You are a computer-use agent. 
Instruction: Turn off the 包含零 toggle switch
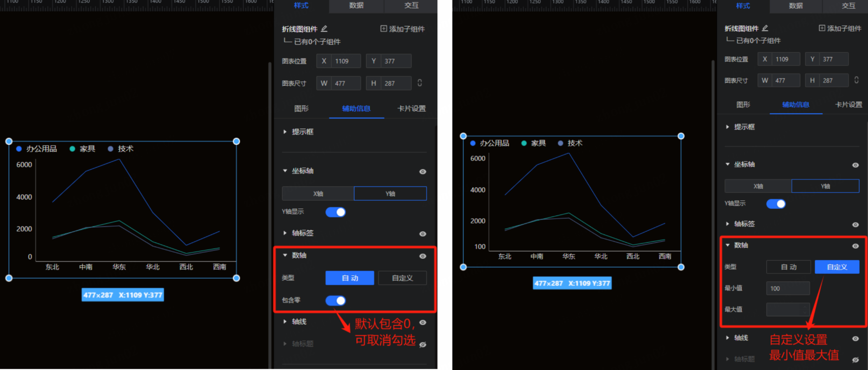tap(335, 301)
